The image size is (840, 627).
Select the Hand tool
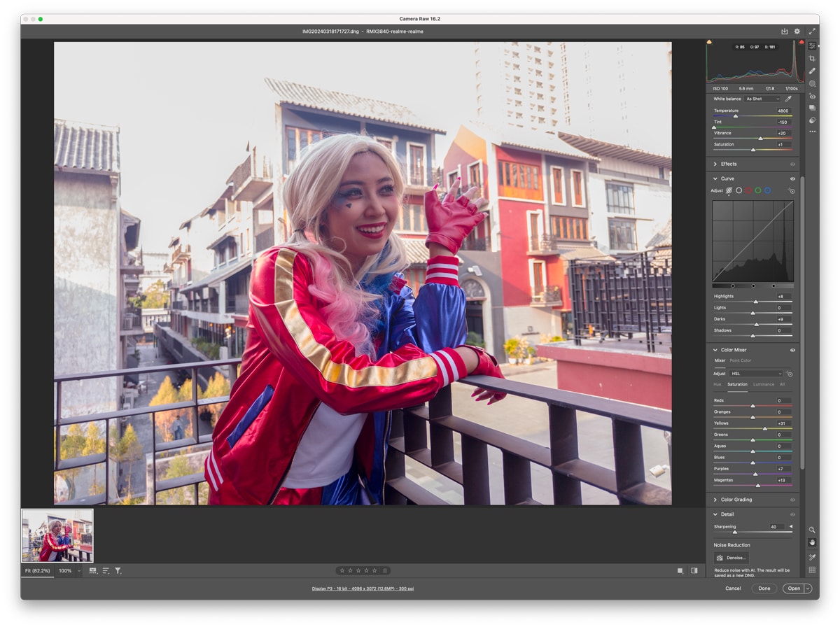pos(812,542)
